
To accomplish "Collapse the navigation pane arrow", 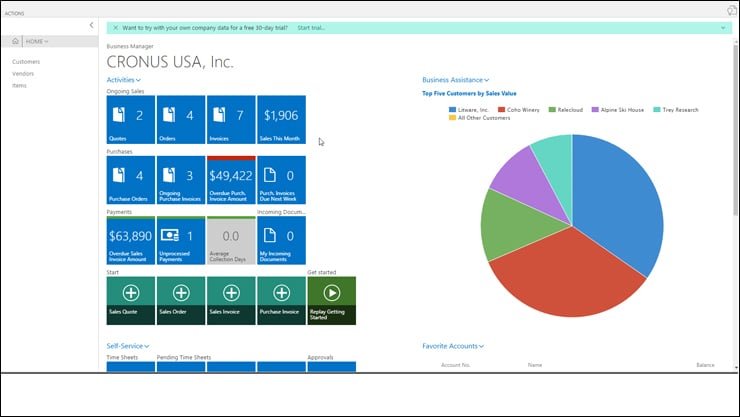I will tap(91, 25).
